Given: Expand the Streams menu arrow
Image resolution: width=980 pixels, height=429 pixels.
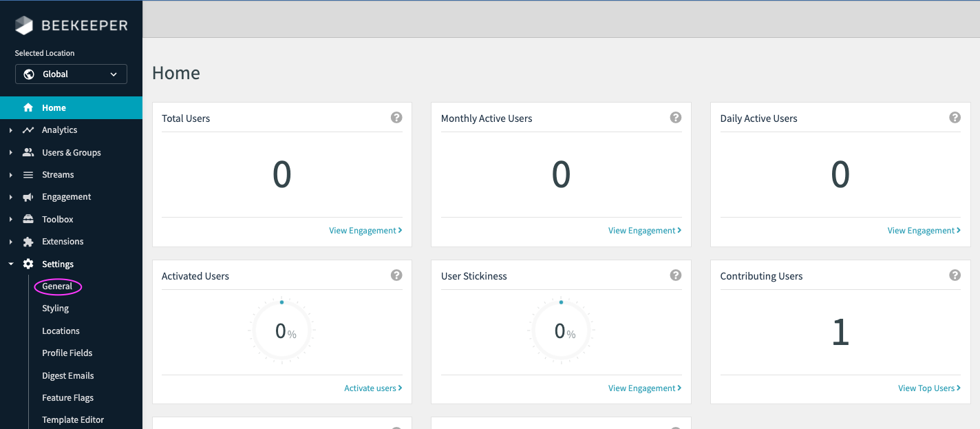Looking at the screenshot, I should pyautogui.click(x=11, y=175).
